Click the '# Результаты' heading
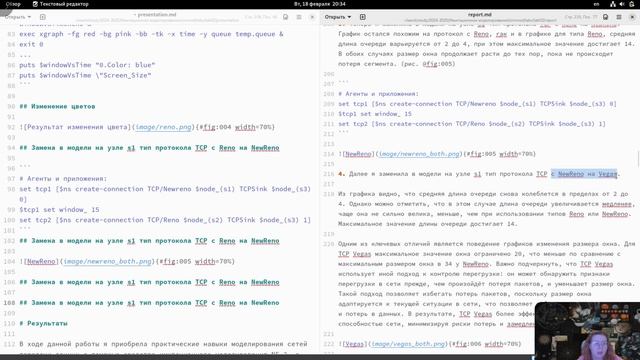 click(x=43, y=323)
